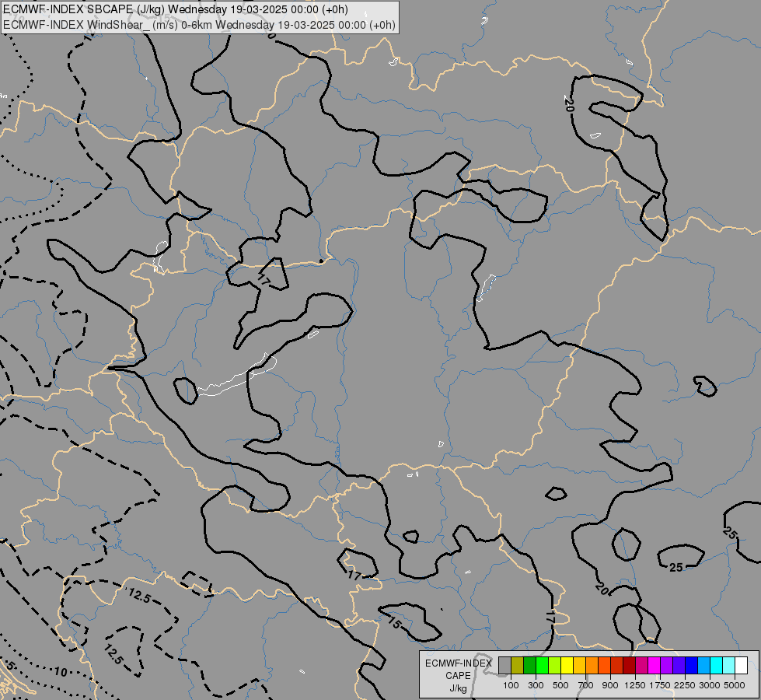Click the legend value 700

[x=586, y=685]
